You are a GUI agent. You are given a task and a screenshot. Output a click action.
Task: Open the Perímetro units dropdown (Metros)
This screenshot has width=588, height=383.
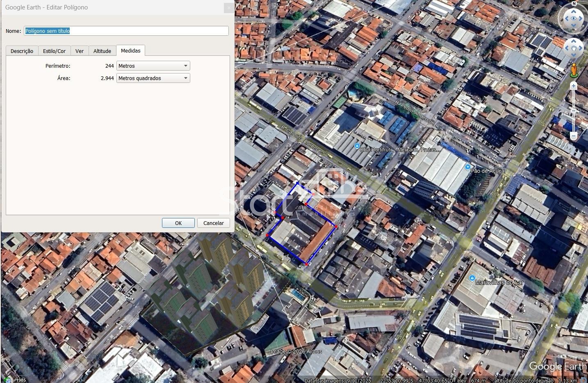pos(153,66)
